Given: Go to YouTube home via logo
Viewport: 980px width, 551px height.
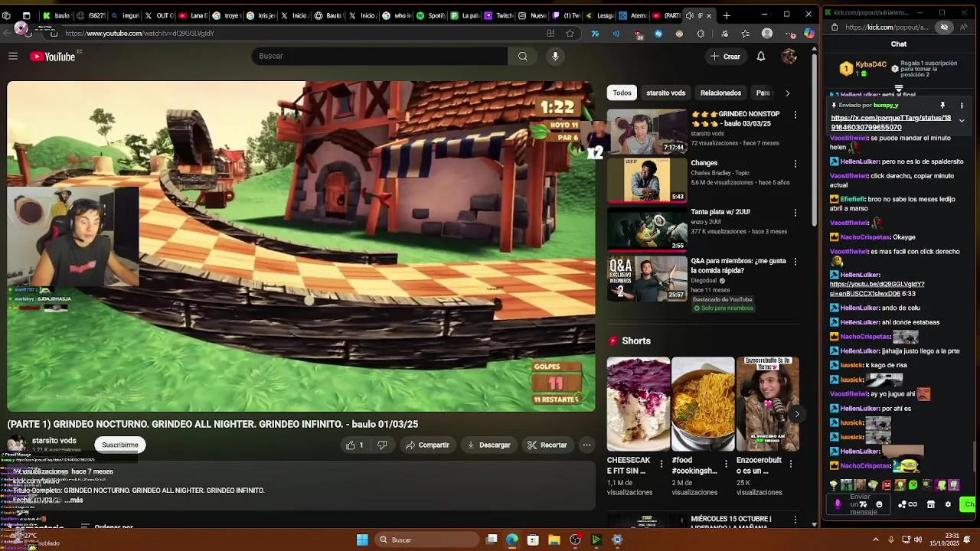Looking at the screenshot, I should [53, 57].
